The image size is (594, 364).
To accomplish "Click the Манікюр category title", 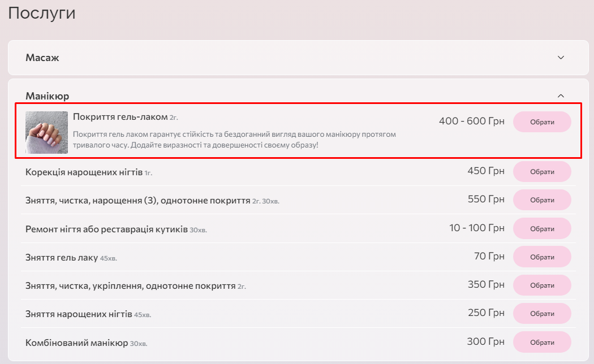I will click(x=48, y=96).
